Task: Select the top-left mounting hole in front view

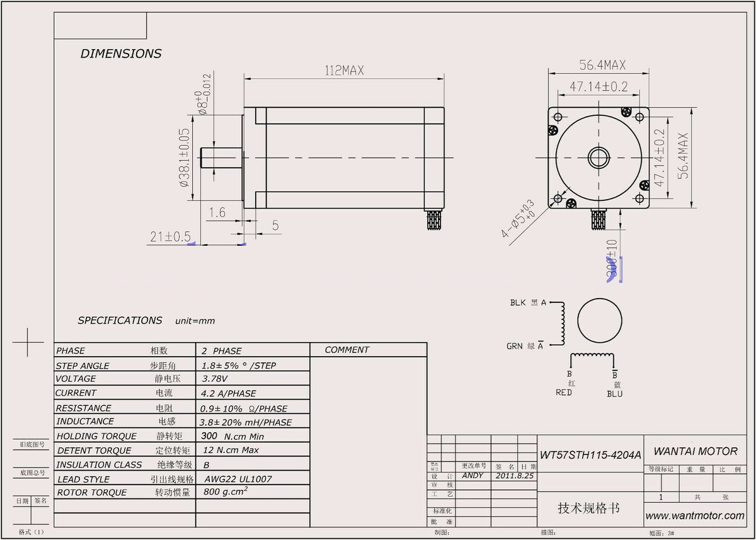Action: tap(557, 116)
